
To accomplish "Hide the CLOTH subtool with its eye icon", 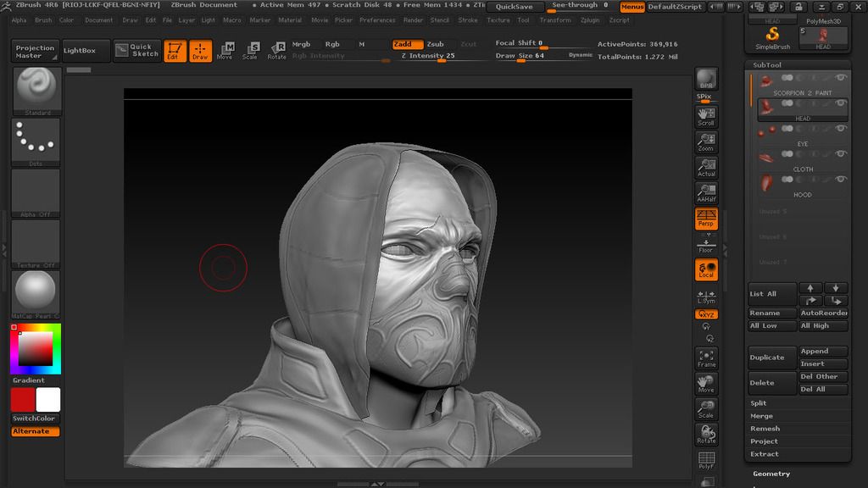I will pos(842,154).
